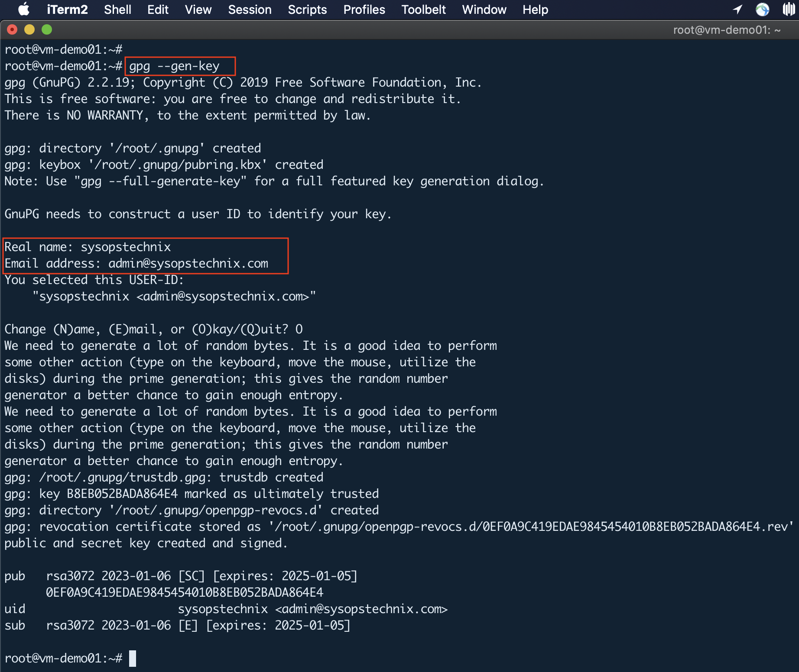Click the 'uid sysopstechnix' line

pyautogui.click(x=226, y=609)
